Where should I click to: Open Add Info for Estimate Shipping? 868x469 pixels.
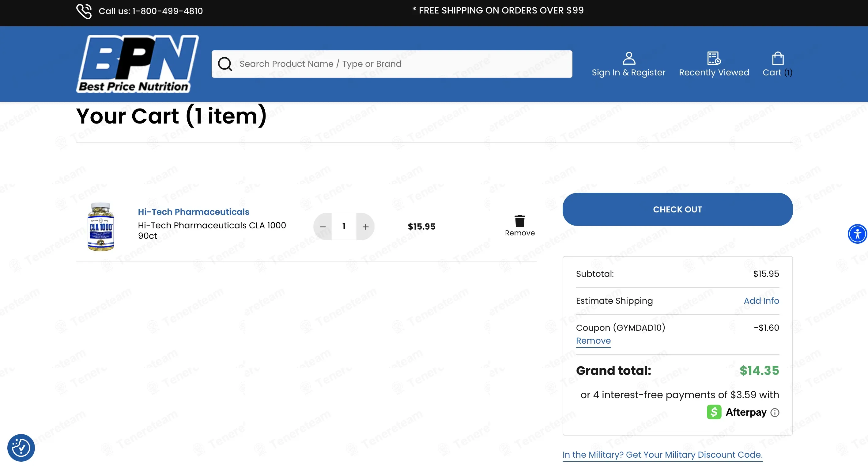coord(761,301)
